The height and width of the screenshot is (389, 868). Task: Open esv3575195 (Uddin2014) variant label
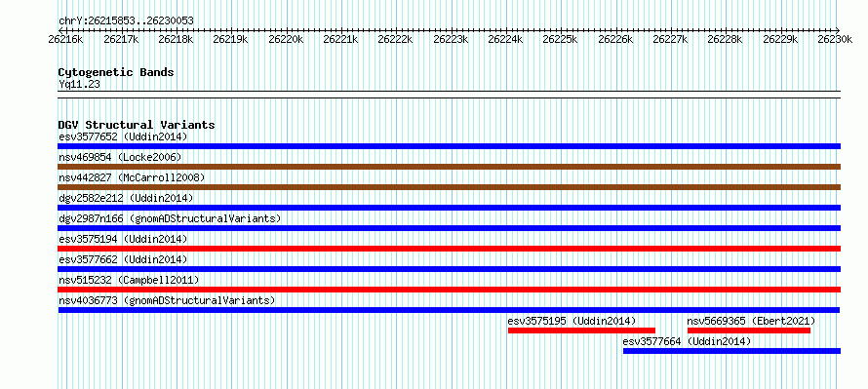click(572, 321)
